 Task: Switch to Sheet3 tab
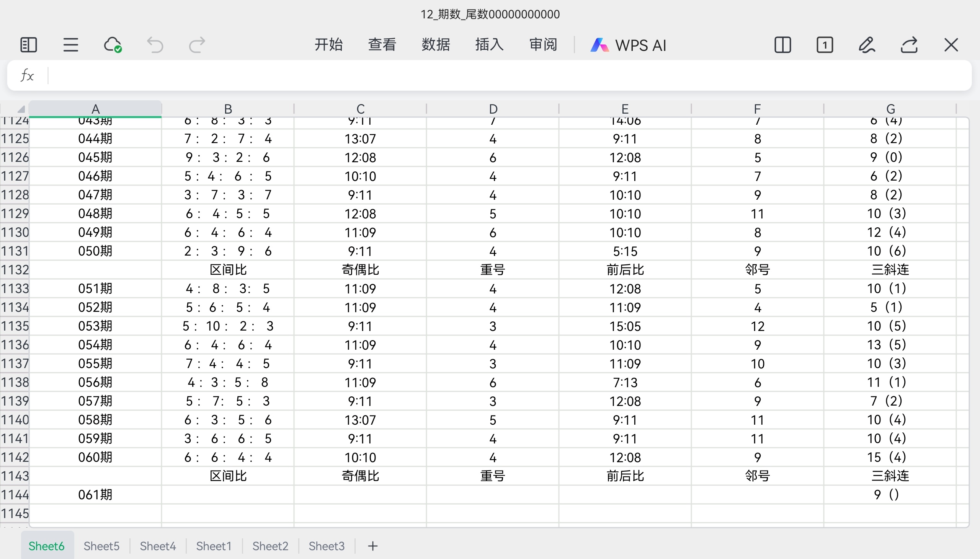pyautogui.click(x=327, y=546)
